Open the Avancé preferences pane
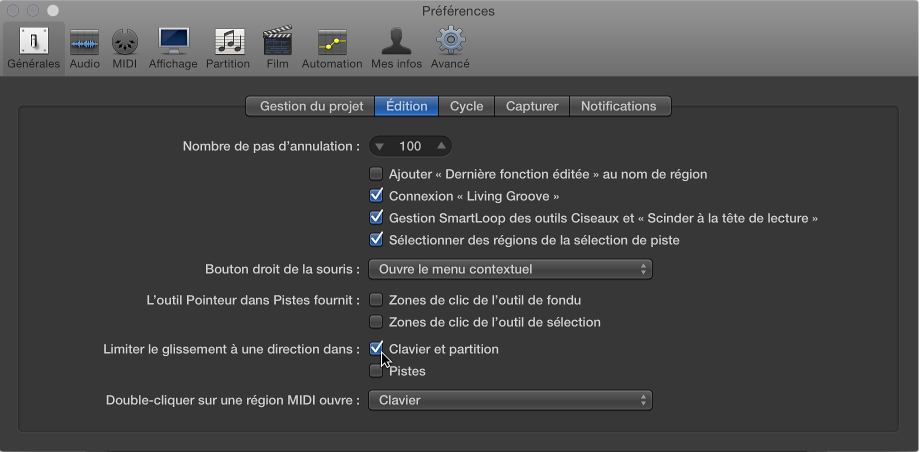The width and height of the screenshot is (920, 452). tap(450, 47)
